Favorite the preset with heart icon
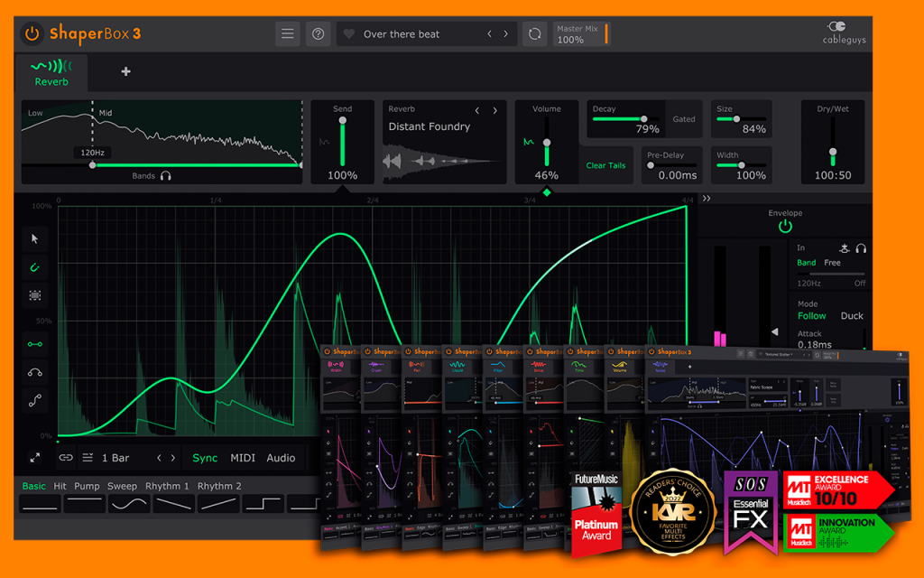 pos(349,34)
